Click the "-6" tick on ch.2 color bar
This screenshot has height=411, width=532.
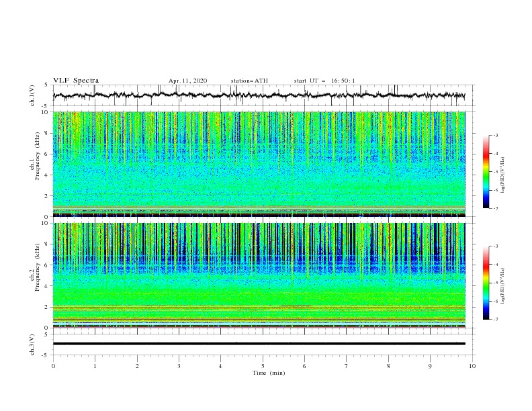[496, 301]
